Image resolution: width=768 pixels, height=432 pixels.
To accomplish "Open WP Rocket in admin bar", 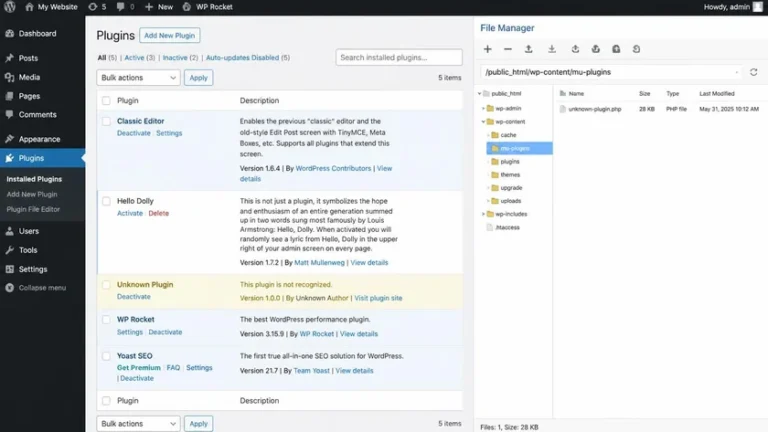I will click(208, 7).
